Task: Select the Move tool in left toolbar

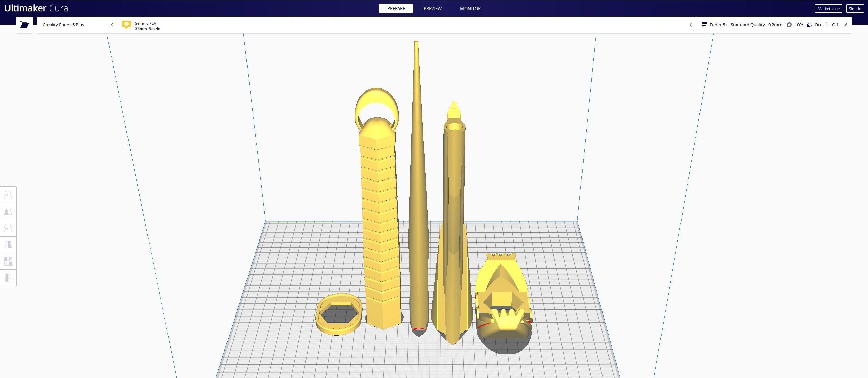Action: pos(8,195)
